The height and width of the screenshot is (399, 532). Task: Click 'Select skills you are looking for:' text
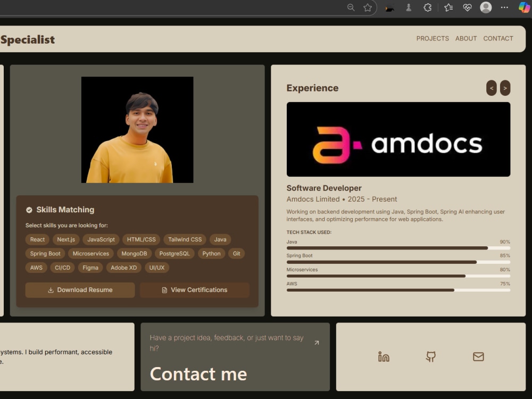point(66,226)
